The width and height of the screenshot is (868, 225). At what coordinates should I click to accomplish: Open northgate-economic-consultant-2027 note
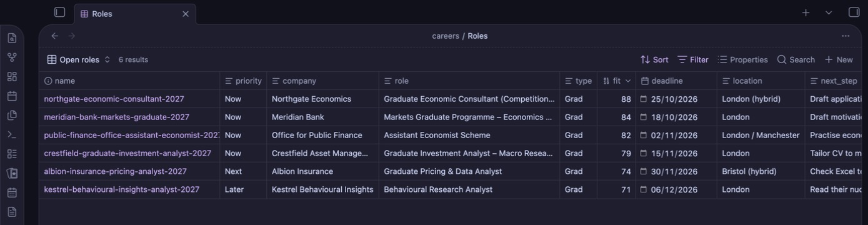(x=114, y=99)
